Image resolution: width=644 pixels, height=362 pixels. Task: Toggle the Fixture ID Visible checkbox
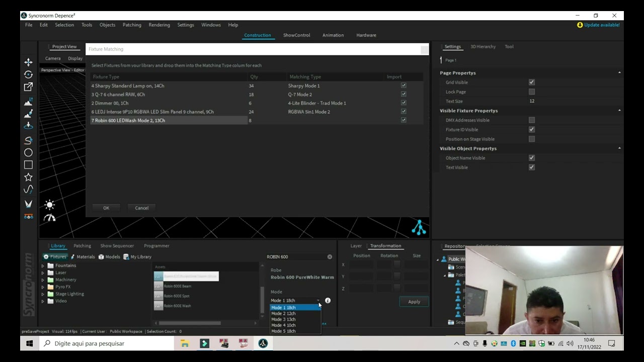(532, 129)
